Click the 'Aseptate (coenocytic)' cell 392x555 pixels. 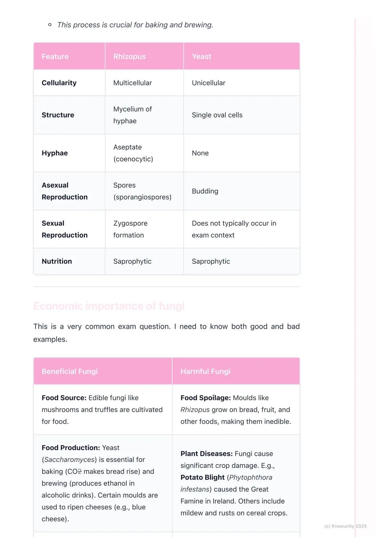[x=133, y=153]
